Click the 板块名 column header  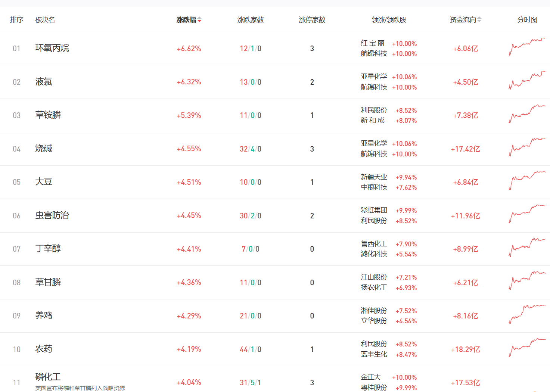(x=45, y=20)
